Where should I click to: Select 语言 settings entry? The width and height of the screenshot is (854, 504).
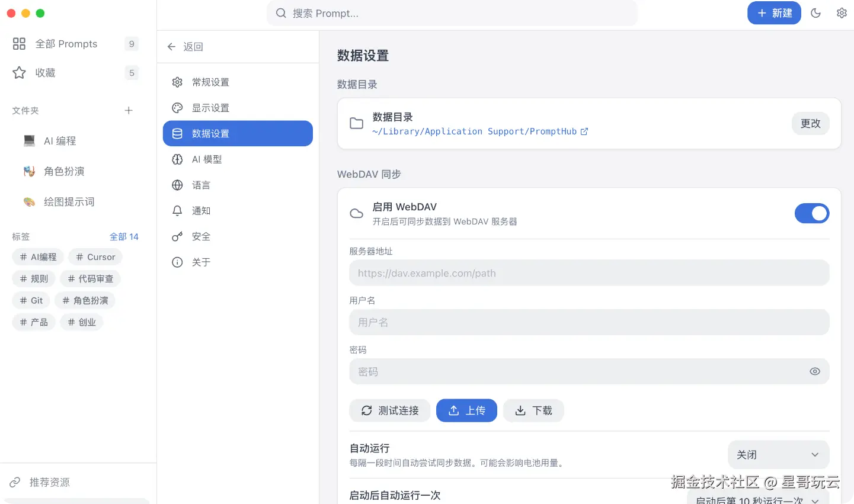pos(238,185)
